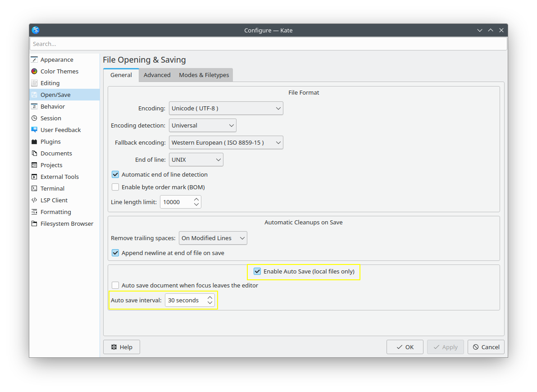Enable byte order mark (BOM) checkbox
Viewport: 537px width, 392px height.
pyautogui.click(x=115, y=187)
